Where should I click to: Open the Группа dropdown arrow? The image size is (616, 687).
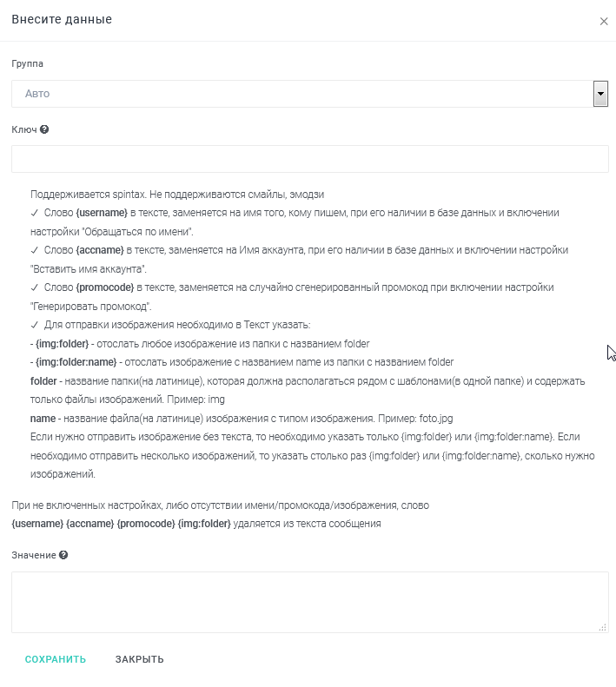point(599,94)
